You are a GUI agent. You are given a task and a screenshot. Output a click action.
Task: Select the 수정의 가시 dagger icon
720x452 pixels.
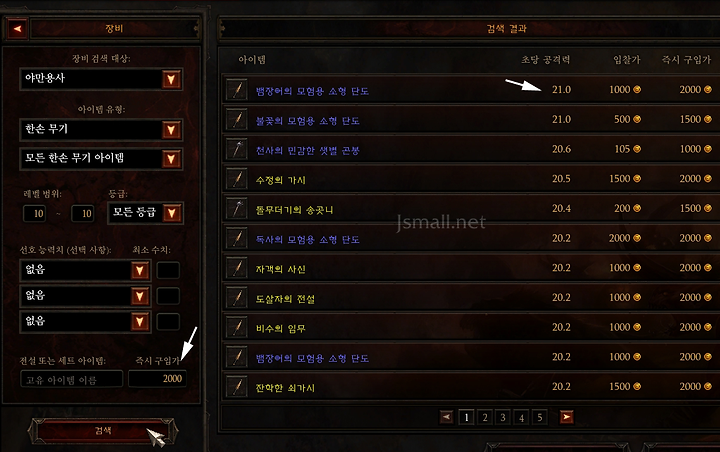tap(237, 179)
